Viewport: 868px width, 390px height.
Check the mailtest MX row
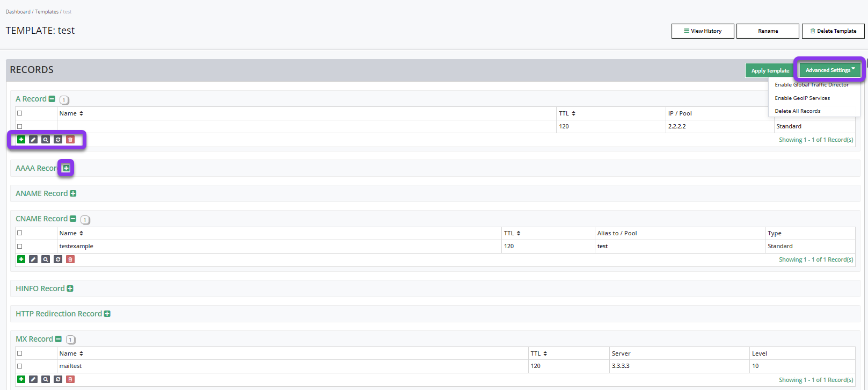(20, 366)
